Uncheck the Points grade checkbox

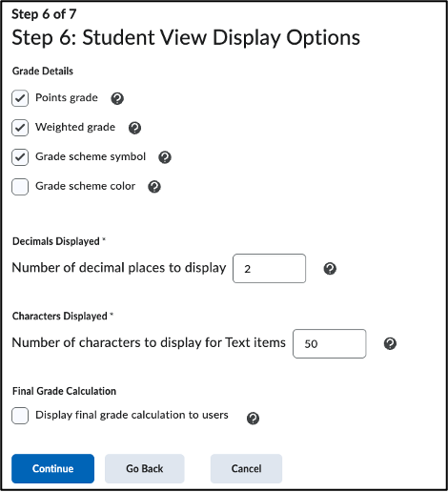[20, 98]
